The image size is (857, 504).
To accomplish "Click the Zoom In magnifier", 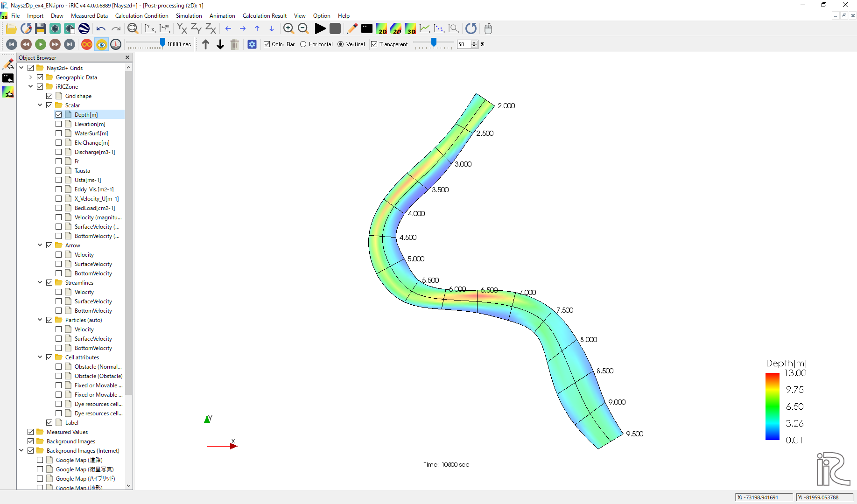I will 288,29.
